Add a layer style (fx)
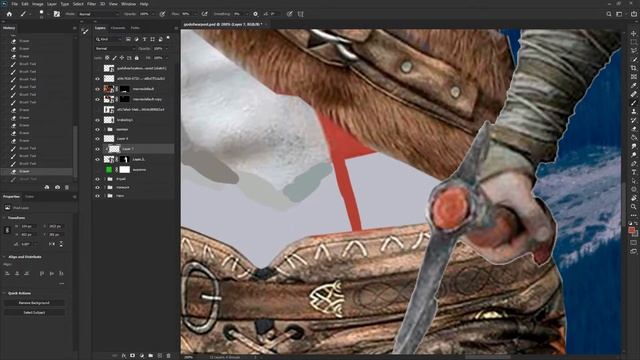 [x=124, y=356]
